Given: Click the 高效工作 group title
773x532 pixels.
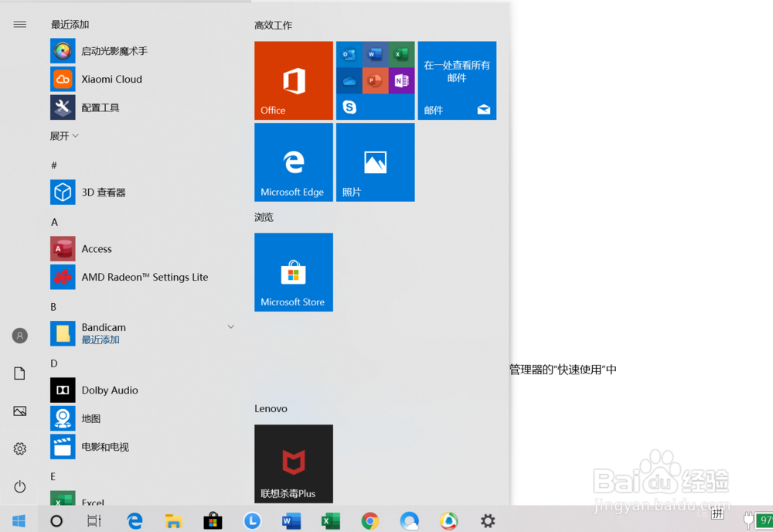Looking at the screenshot, I should point(273,26).
